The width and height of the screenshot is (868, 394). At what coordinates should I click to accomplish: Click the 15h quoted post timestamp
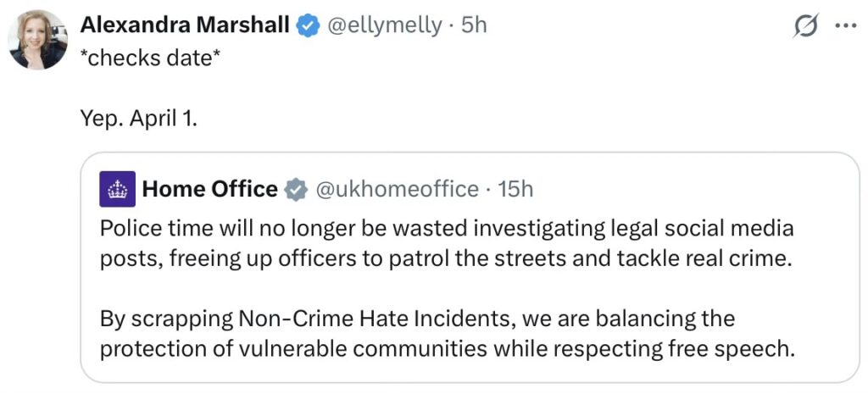pyautogui.click(x=515, y=189)
